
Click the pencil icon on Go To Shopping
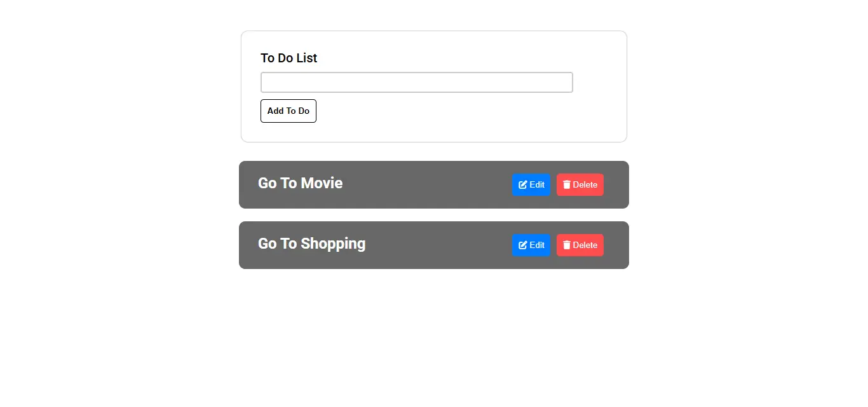(x=522, y=245)
